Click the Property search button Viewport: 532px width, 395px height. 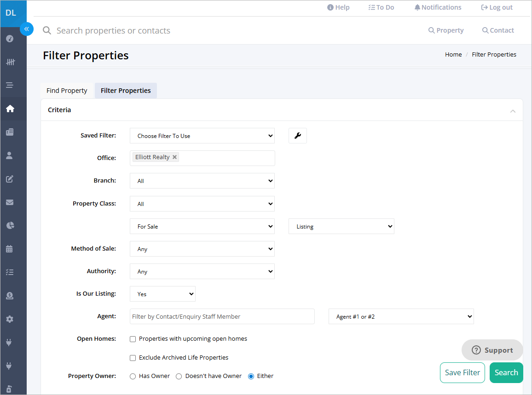[446, 30]
